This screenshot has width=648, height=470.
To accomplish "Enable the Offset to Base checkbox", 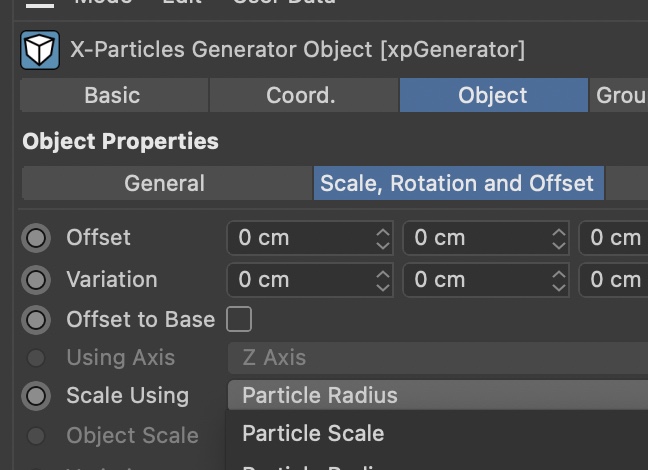I will point(239,320).
